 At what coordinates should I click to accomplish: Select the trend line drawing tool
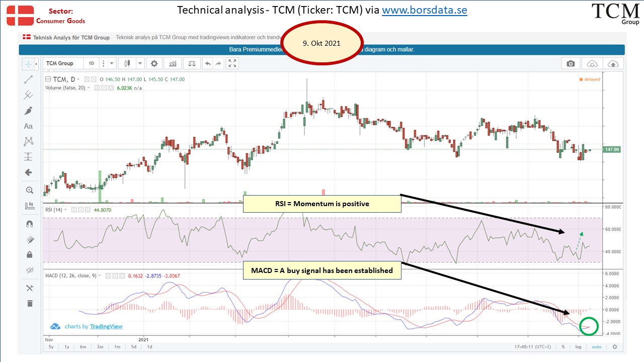click(x=29, y=79)
